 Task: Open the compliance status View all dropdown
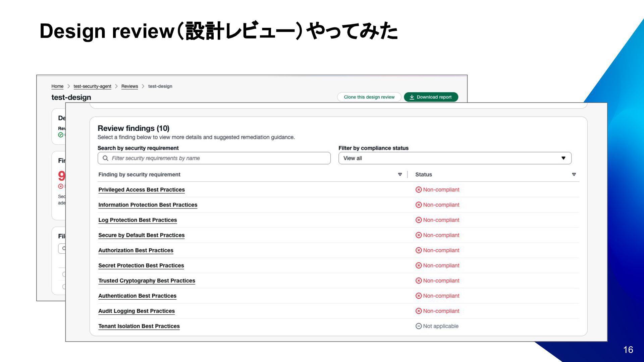(454, 158)
